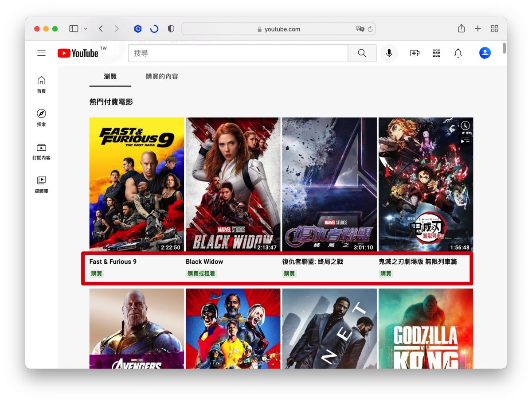Viewport: 532px width, 402px height.
Task: Open the account avatar menu
Action: tap(485, 53)
